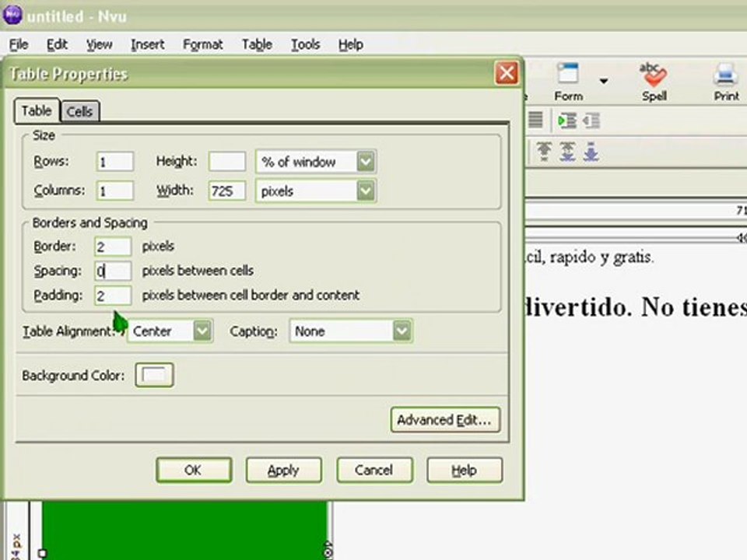Click the Height input field
Viewport: 747px width, 560px height.
click(x=227, y=162)
